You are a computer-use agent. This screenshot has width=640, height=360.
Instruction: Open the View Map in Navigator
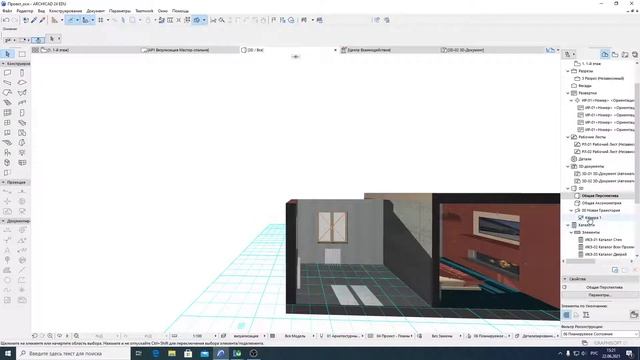[x=615, y=54]
